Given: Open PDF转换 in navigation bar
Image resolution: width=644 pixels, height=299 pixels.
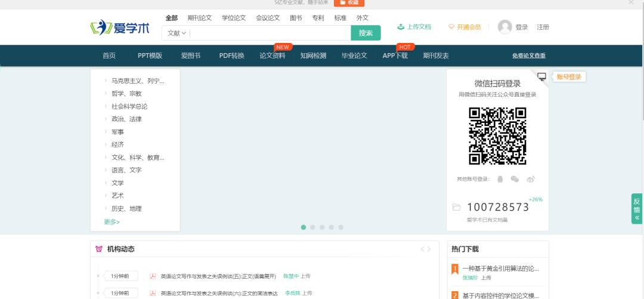Looking at the screenshot, I should (231, 56).
